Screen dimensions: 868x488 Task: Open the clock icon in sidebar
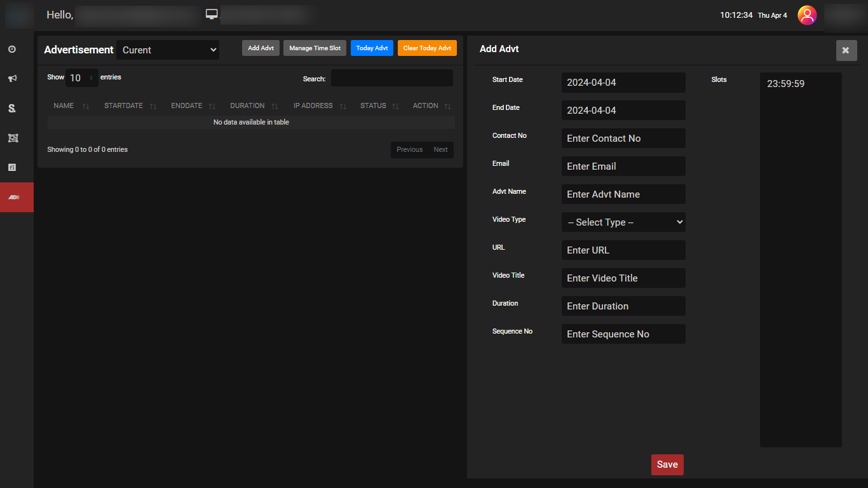coord(12,49)
